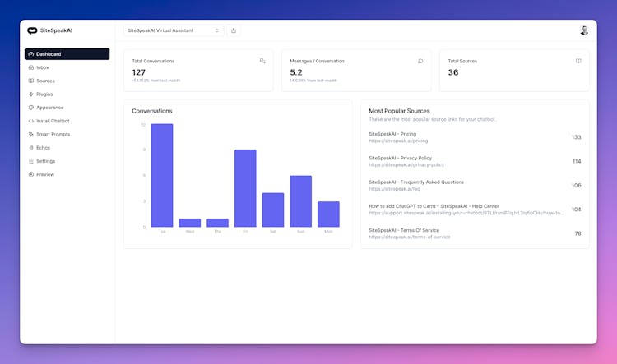Open the SiteSpeakAI Virtual Assistant dropdown

click(x=174, y=30)
